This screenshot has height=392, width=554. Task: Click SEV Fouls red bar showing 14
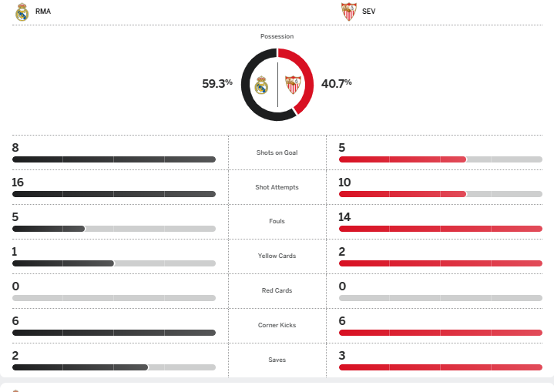point(441,229)
